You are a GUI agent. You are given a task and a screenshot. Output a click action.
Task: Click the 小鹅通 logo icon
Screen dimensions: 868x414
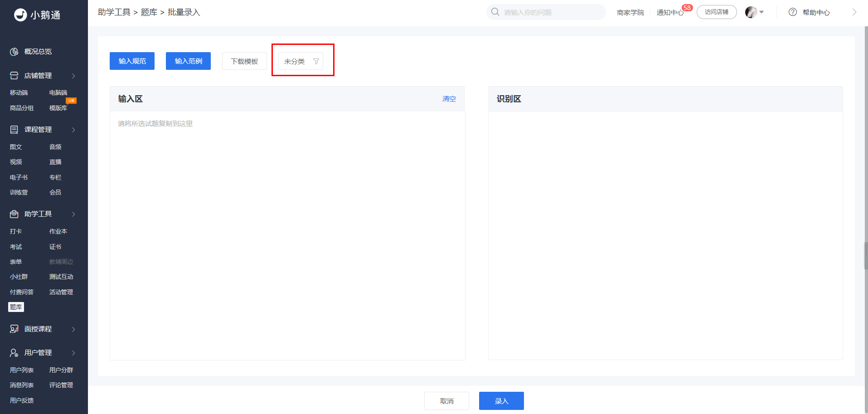click(x=20, y=15)
